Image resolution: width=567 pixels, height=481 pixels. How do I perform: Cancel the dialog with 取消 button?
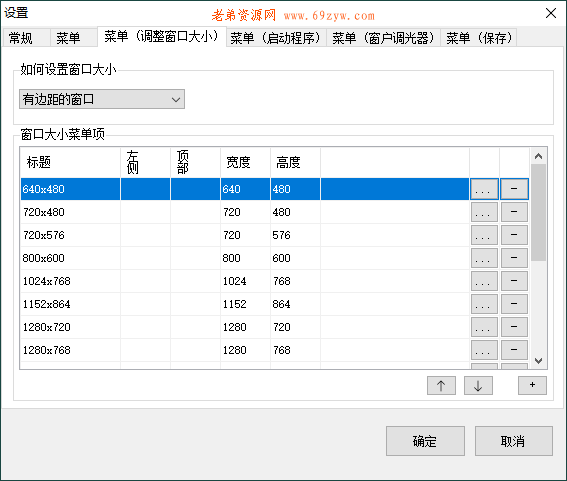(513, 441)
